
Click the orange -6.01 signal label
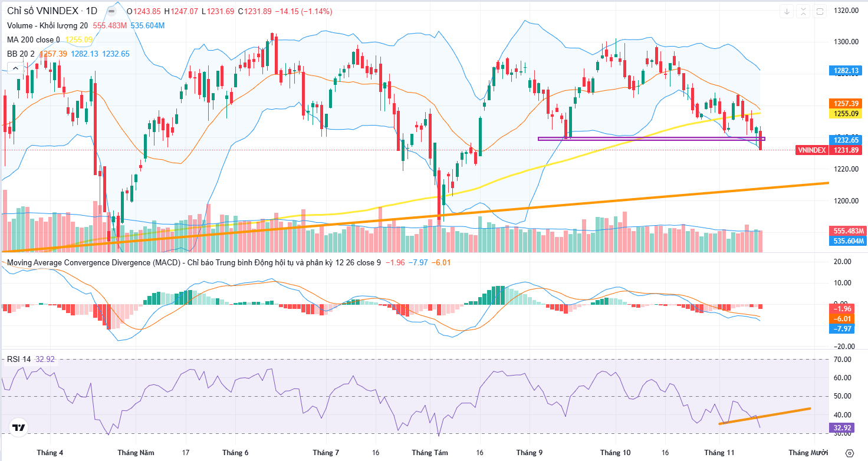point(843,318)
